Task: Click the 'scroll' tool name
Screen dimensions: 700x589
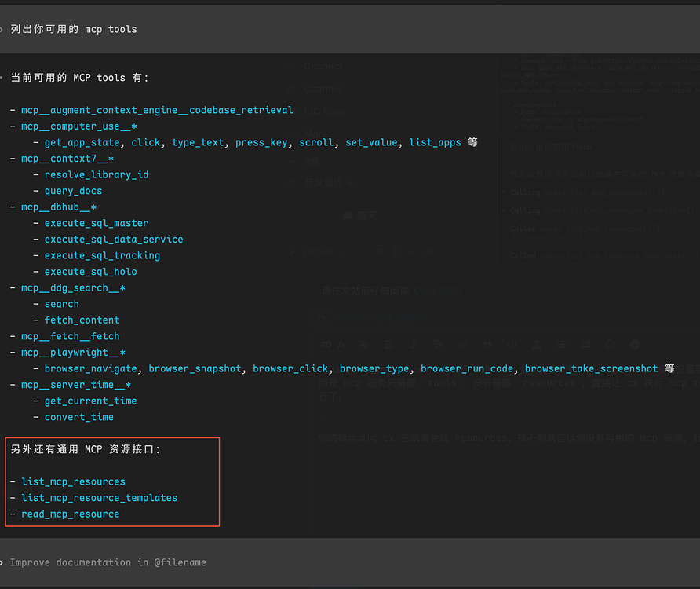Action: 316,142
